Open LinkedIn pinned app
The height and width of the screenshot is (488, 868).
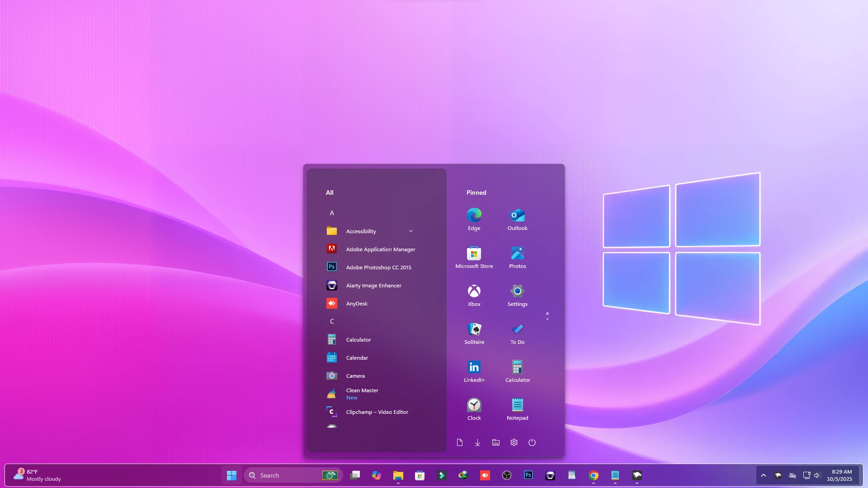click(x=474, y=371)
